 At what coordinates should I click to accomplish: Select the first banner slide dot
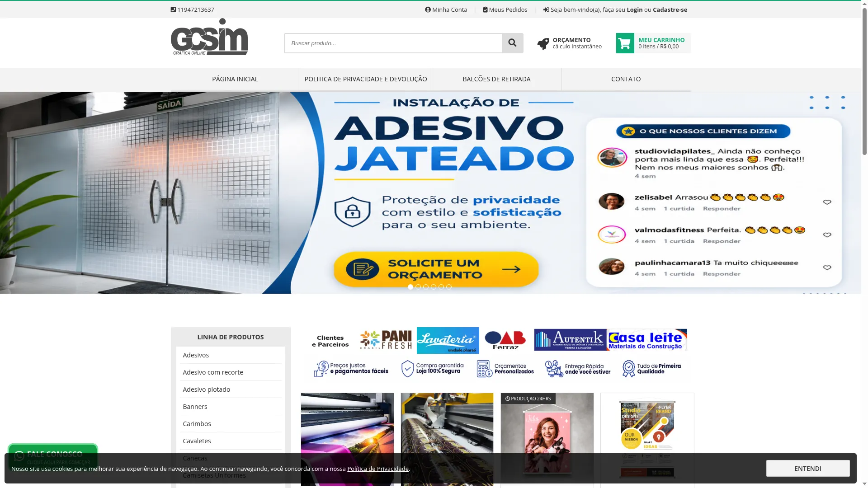pyautogui.click(x=410, y=287)
